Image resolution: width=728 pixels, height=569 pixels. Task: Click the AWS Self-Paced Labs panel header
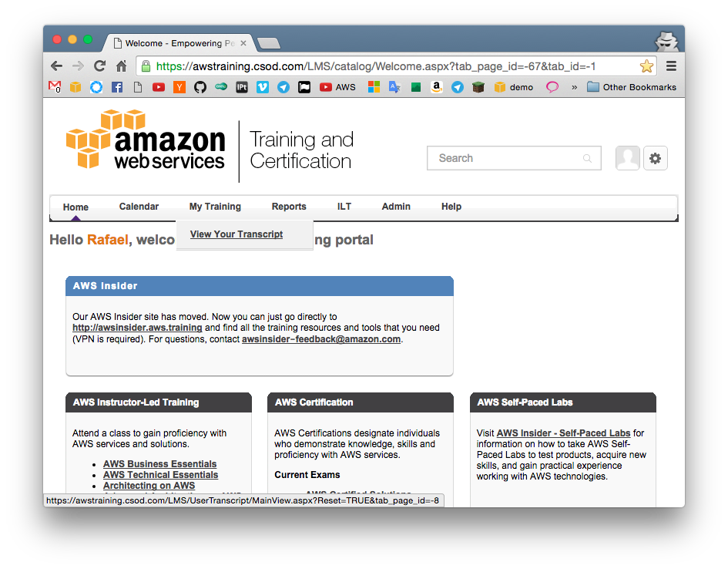[x=562, y=402]
